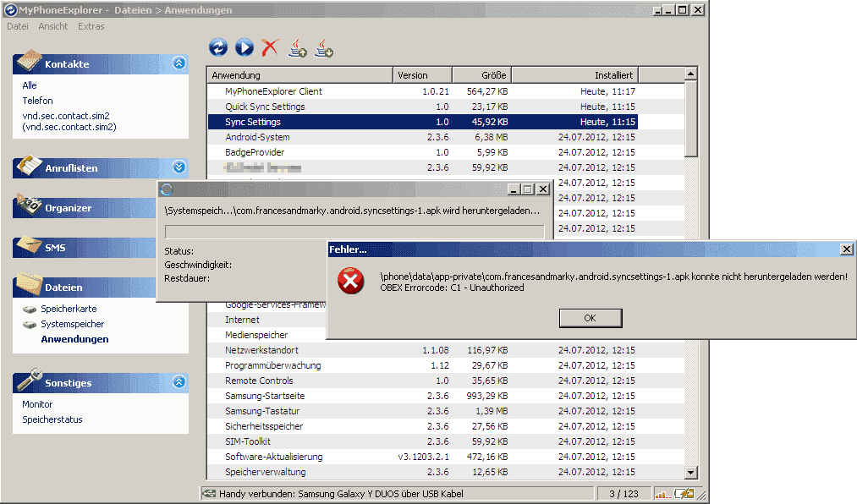Select the Samsung-Tastatur row
Image resolution: width=857 pixels, height=504 pixels.
point(446,411)
